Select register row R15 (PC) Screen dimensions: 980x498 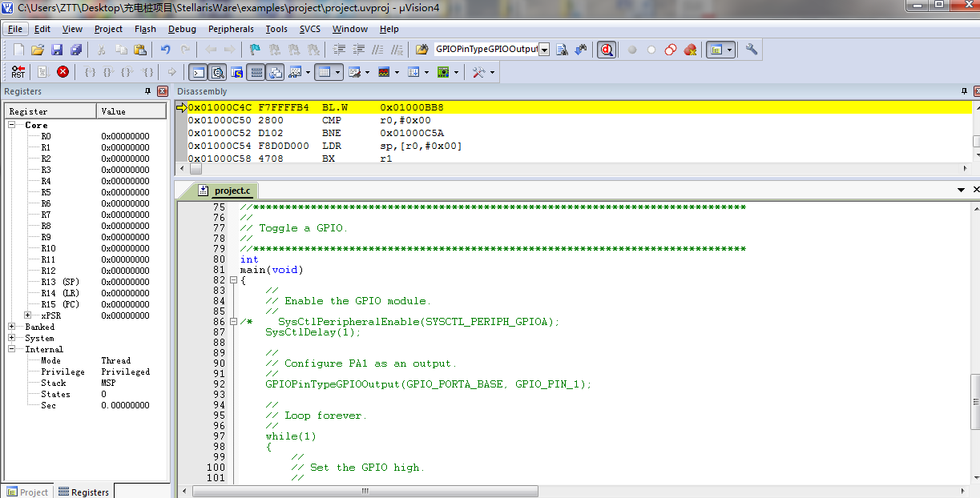[x=85, y=304]
